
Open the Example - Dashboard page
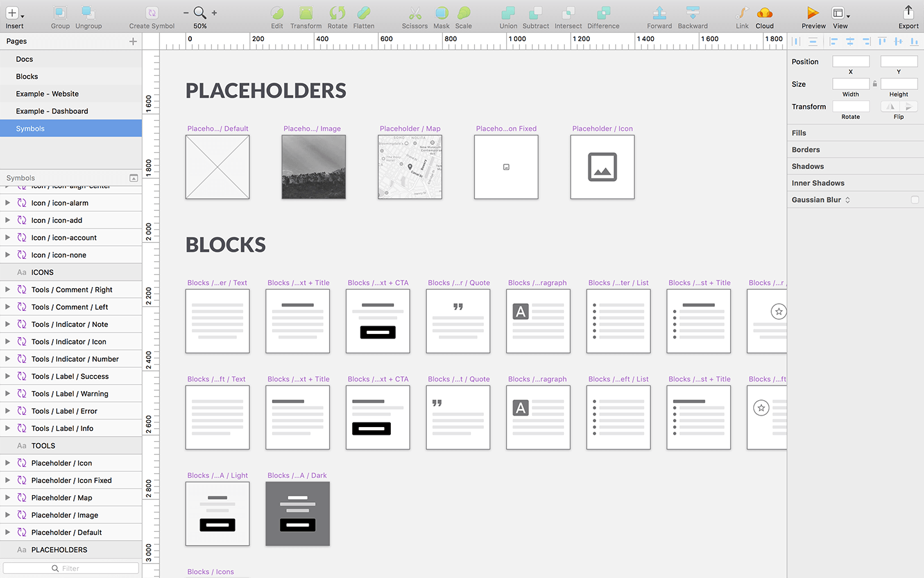pyautogui.click(x=71, y=111)
